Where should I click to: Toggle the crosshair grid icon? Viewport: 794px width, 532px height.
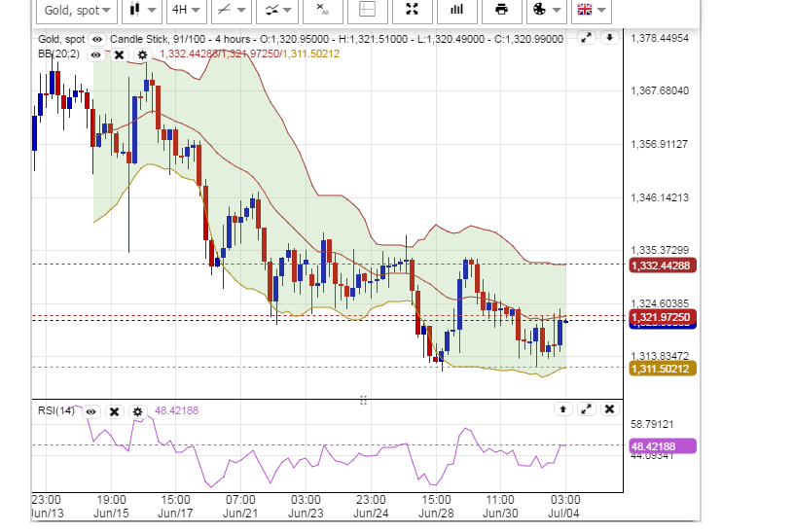pos(367,11)
